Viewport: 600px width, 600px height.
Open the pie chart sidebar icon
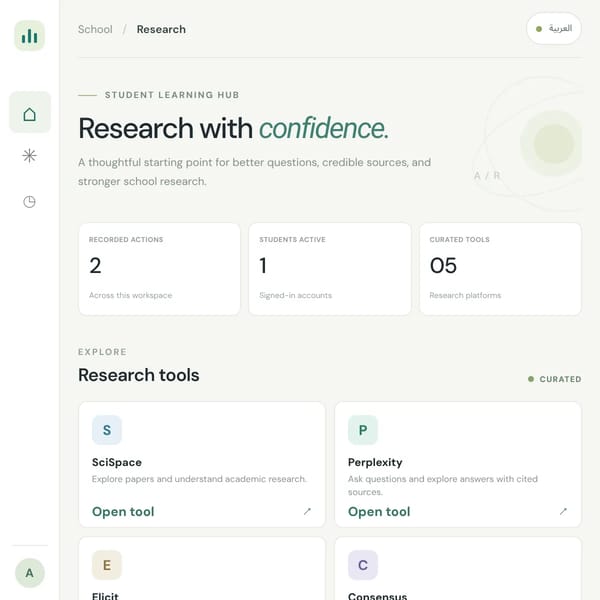pyautogui.click(x=29, y=201)
